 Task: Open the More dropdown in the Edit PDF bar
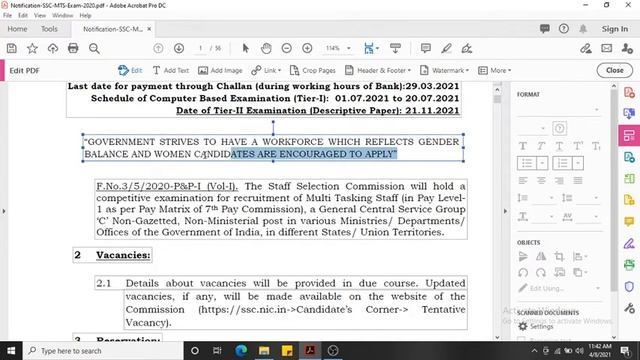coord(495,71)
